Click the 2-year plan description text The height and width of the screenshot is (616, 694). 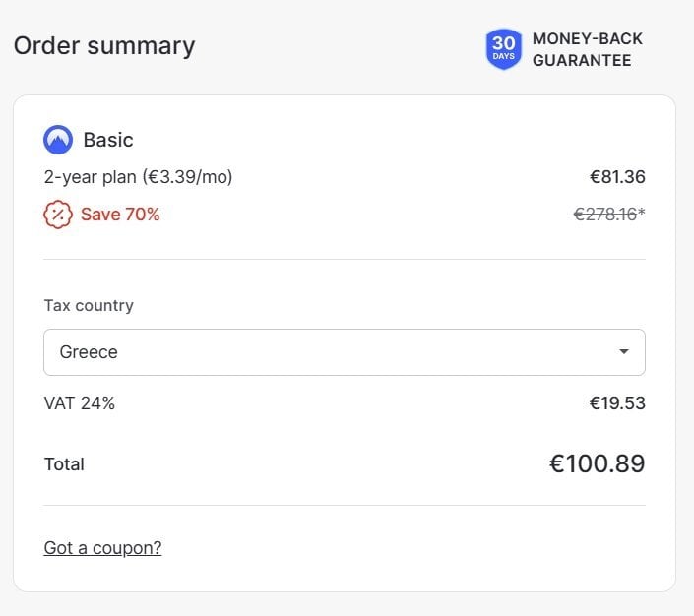138,177
